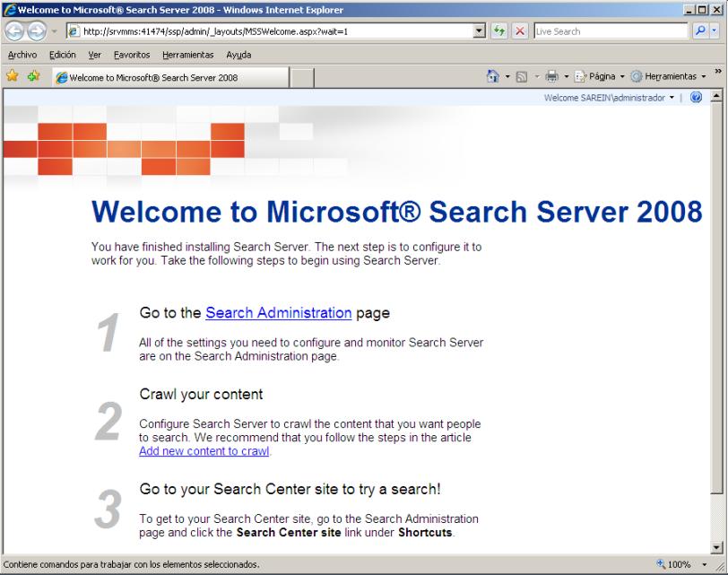Click the Home icon in command bar
Image resolution: width=728 pixels, height=575 pixels.
click(492, 76)
